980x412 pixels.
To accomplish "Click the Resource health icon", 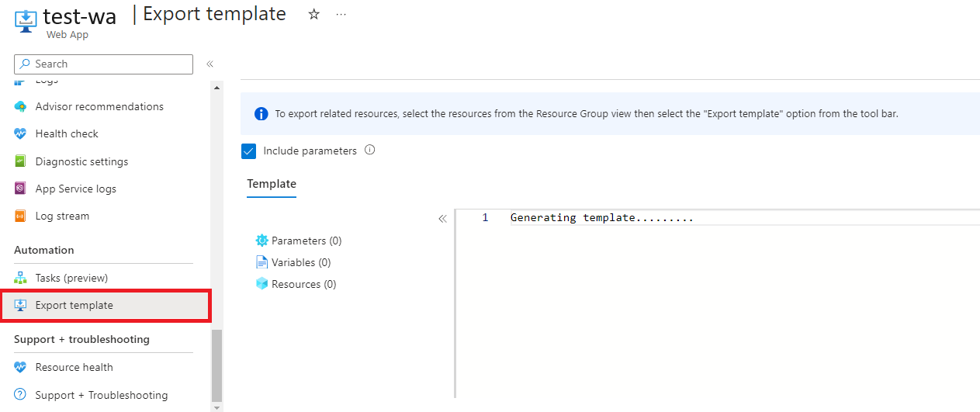I will click(x=21, y=368).
